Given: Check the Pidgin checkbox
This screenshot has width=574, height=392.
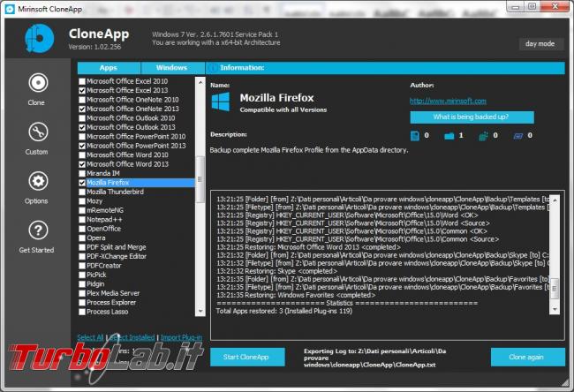Looking at the screenshot, I should click(82, 284).
